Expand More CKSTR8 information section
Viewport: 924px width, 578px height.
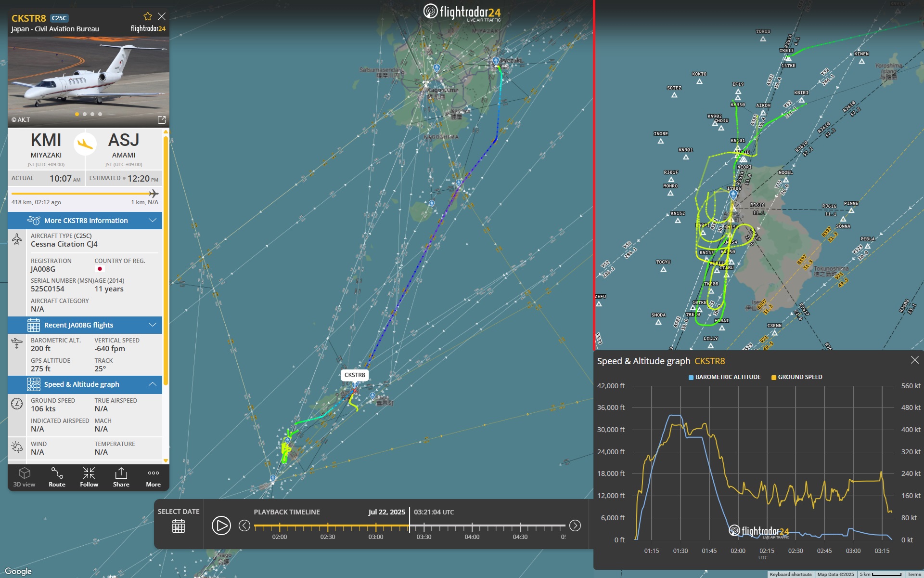coord(85,221)
